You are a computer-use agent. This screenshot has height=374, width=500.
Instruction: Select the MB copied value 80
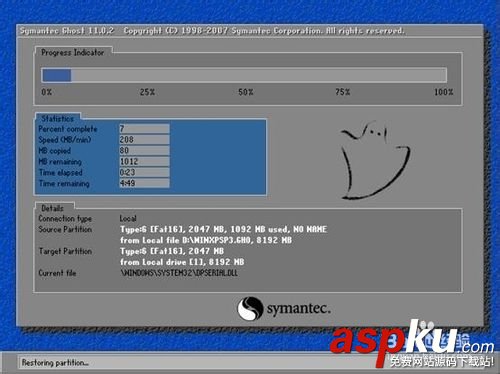[144, 150]
